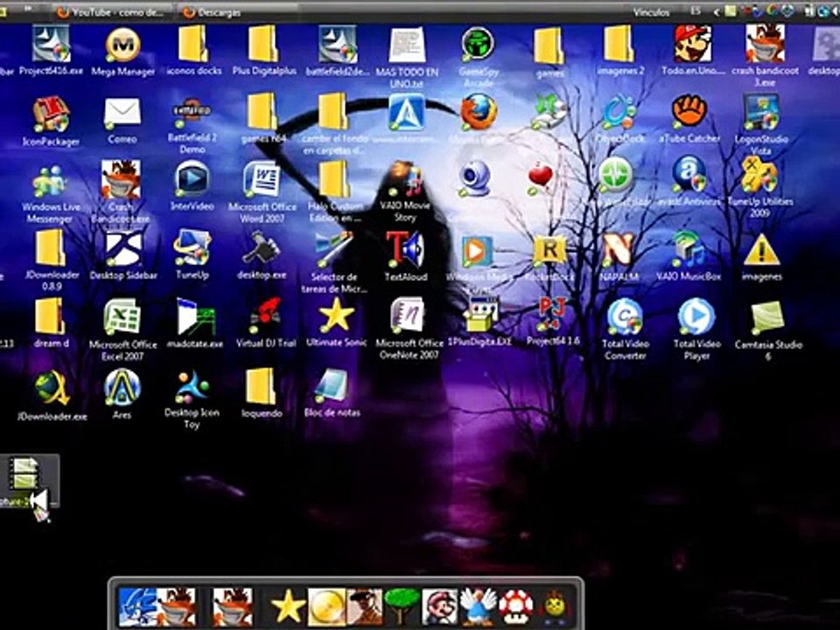Screen dimensions: 840x630
Task: Open Total Video Player icon
Action: click(696, 317)
